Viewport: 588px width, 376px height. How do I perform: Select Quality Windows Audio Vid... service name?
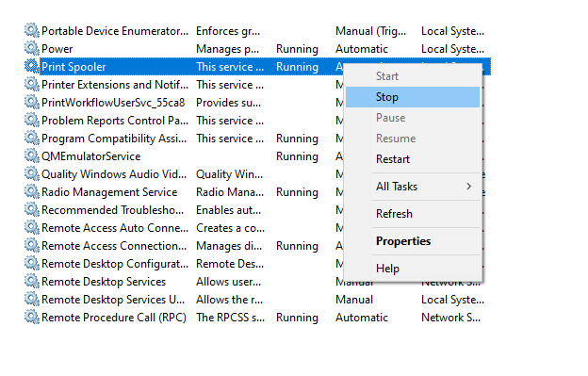[x=114, y=174]
